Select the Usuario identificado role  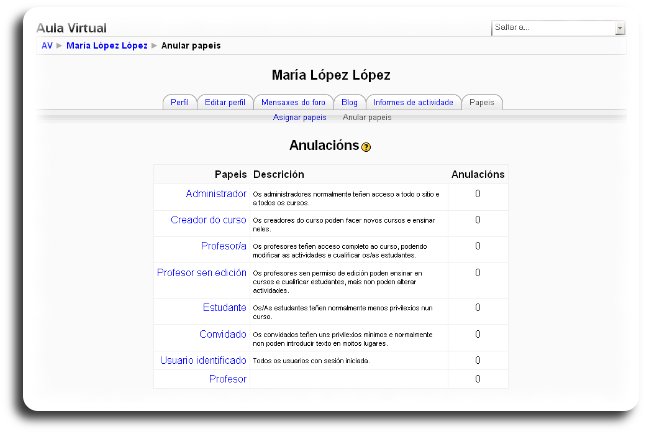click(x=203, y=360)
